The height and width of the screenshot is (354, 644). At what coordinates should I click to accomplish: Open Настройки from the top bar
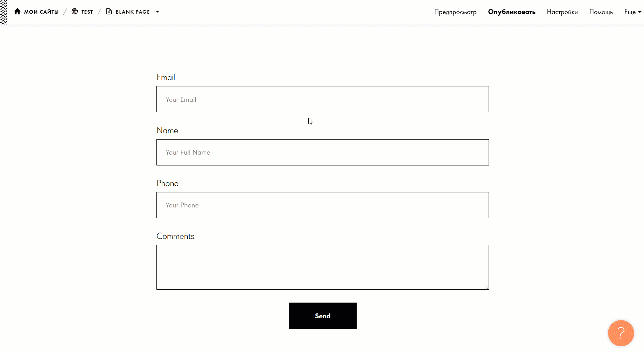[x=562, y=12]
